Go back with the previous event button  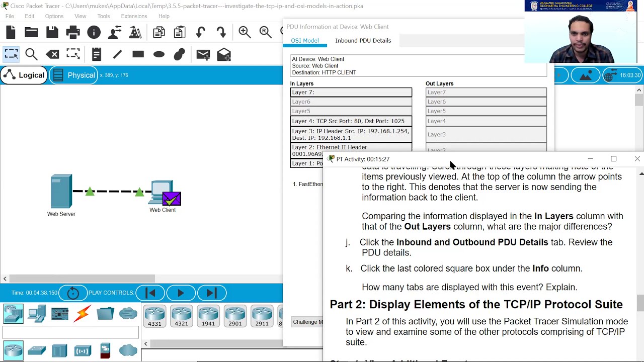tap(150, 293)
